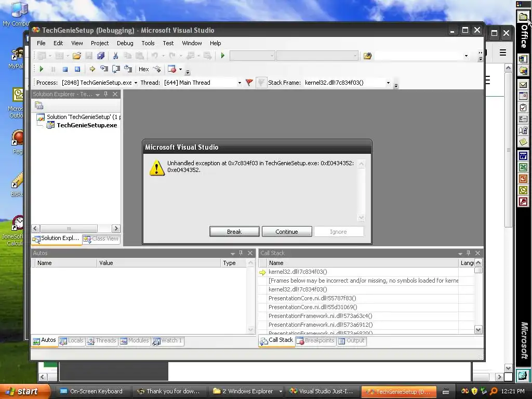
Task: Click the Flag Threads red flag icon
Action: pyautogui.click(x=249, y=83)
